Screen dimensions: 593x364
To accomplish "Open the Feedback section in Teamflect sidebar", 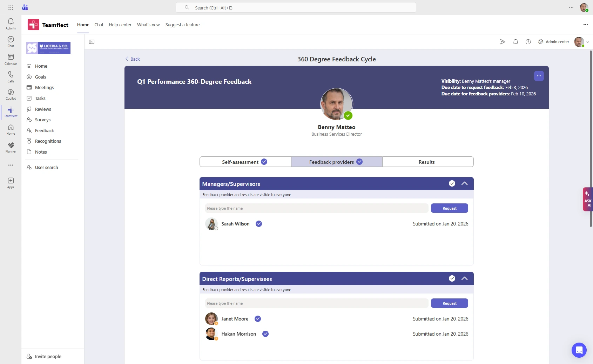I will click(x=45, y=130).
